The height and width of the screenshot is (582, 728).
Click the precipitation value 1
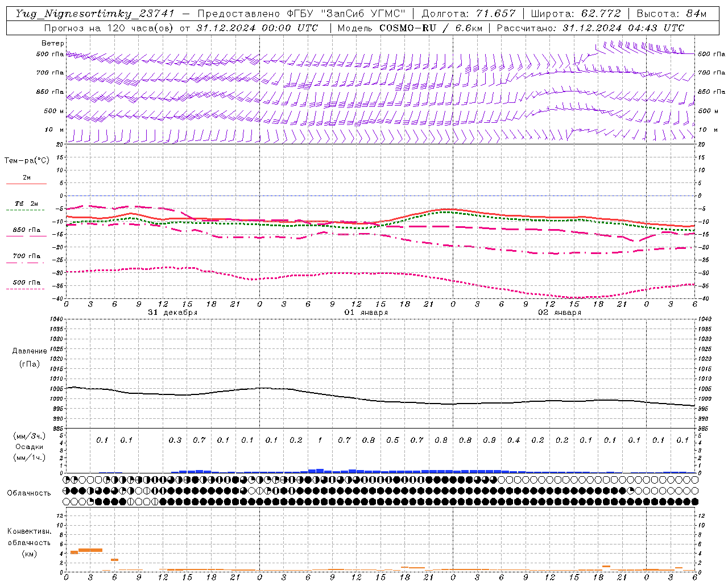320,440
